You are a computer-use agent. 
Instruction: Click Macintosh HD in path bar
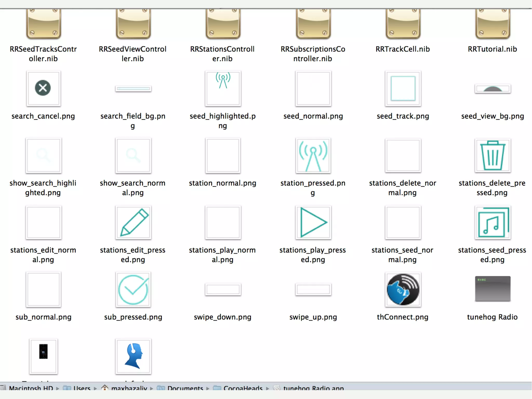point(31,388)
